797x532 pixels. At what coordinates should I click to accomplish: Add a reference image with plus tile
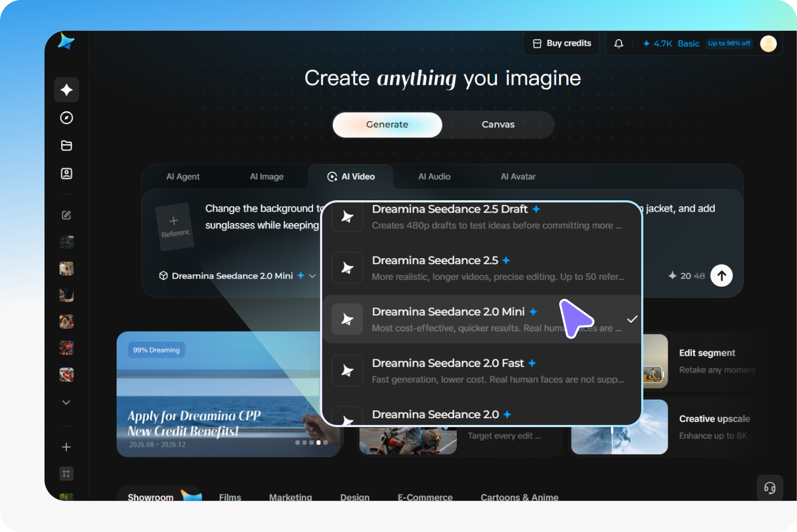[x=174, y=227]
